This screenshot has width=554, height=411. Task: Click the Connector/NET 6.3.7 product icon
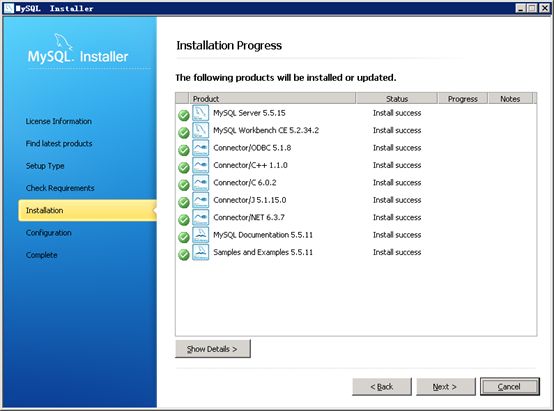200,217
